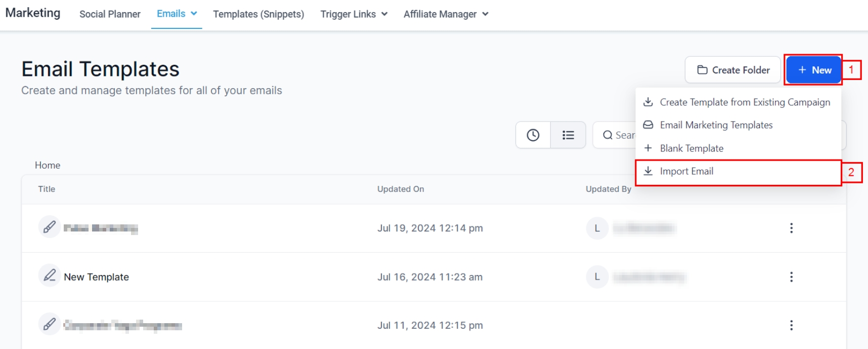This screenshot has height=349, width=868.
Task: Choose Create Template from Existing Campaign
Action: point(745,102)
